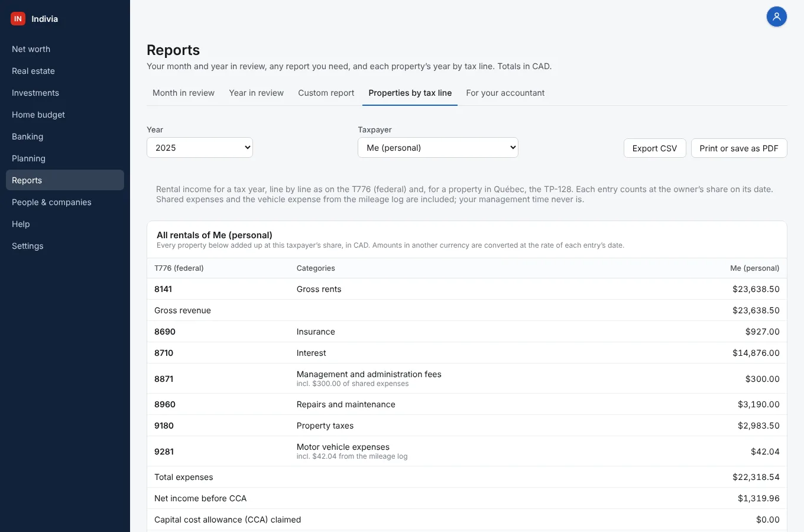Viewport: 804px width, 532px height.
Task: Open Help from the sidebar
Action: (x=65, y=224)
